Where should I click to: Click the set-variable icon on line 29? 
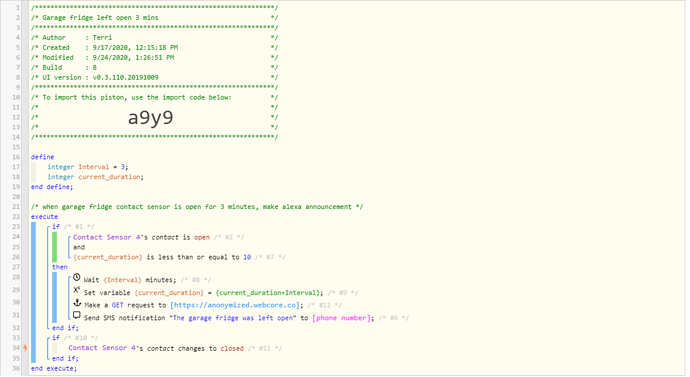pyautogui.click(x=77, y=290)
